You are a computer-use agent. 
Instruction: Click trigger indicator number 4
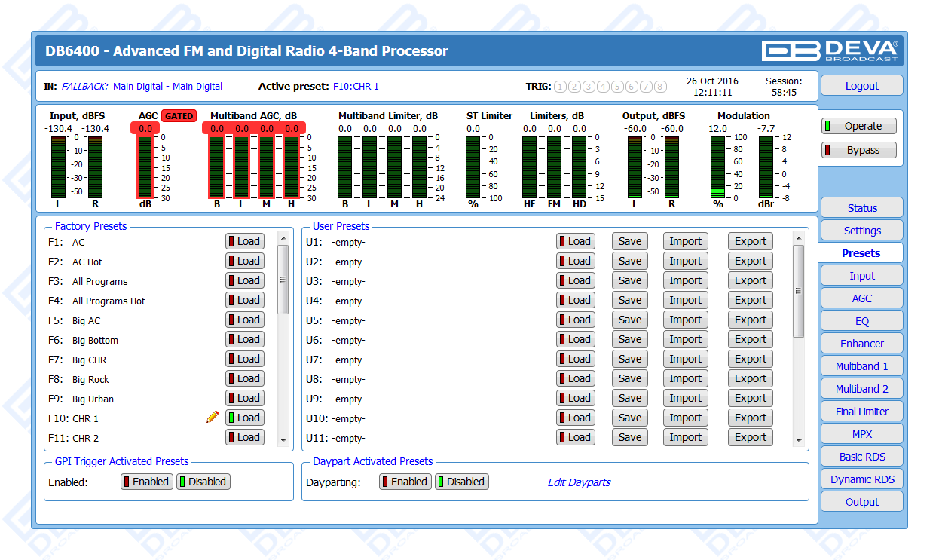603,87
